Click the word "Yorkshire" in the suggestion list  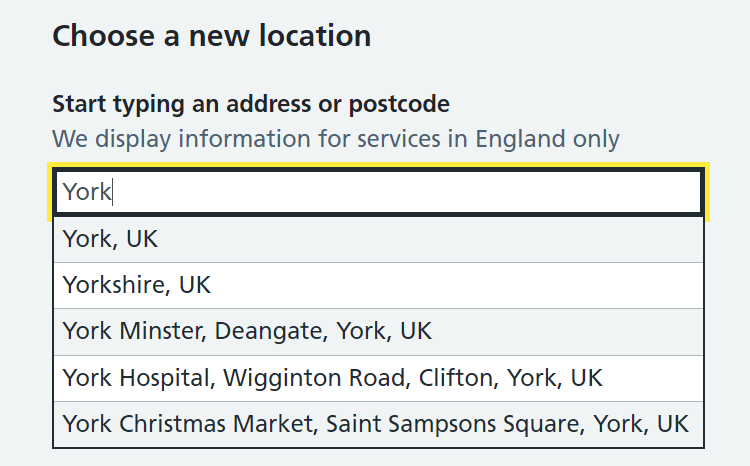pos(114,285)
